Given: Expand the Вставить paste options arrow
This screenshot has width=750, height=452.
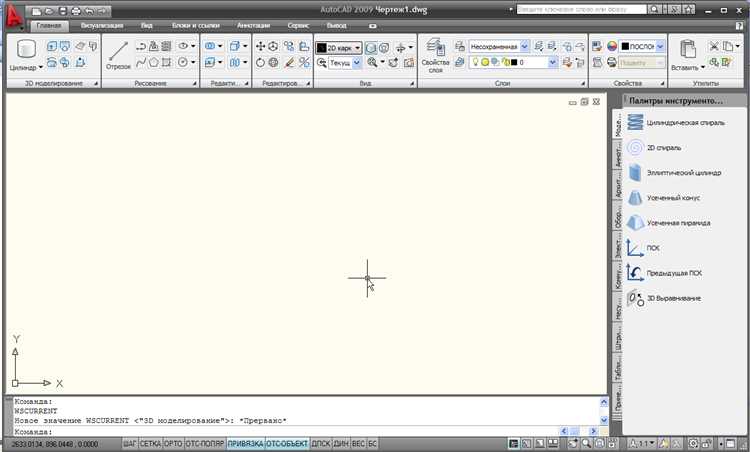Looking at the screenshot, I should click(703, 67).
